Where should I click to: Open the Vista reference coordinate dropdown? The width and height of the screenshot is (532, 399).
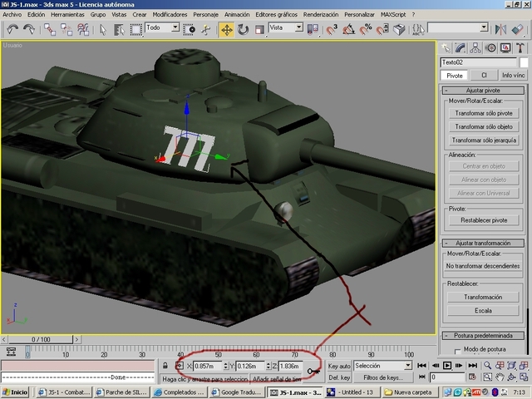(286, 27)
